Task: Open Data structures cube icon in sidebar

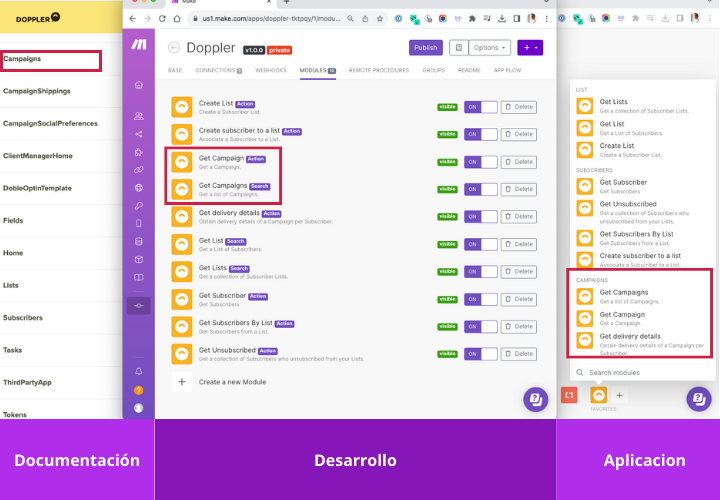Action: click(139, 259)
